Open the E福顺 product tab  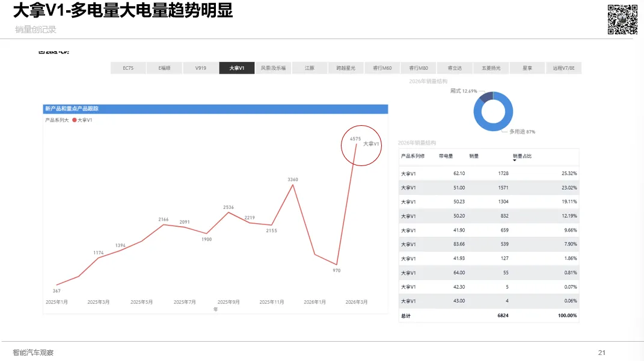(x=164, y=67)
